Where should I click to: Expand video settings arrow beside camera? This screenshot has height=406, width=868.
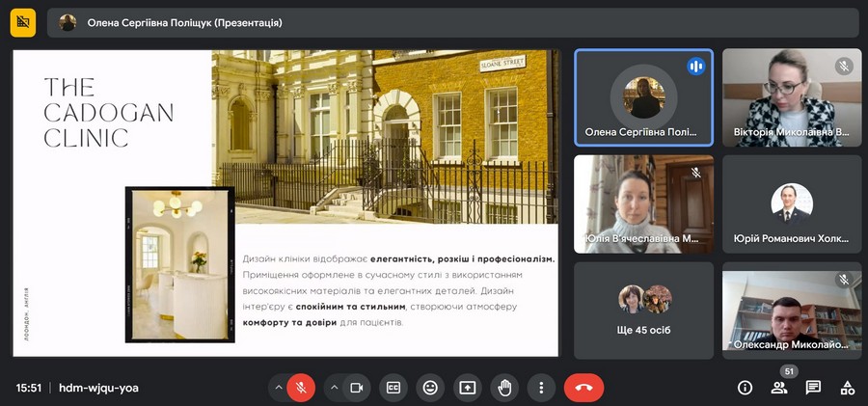(334, 388)
